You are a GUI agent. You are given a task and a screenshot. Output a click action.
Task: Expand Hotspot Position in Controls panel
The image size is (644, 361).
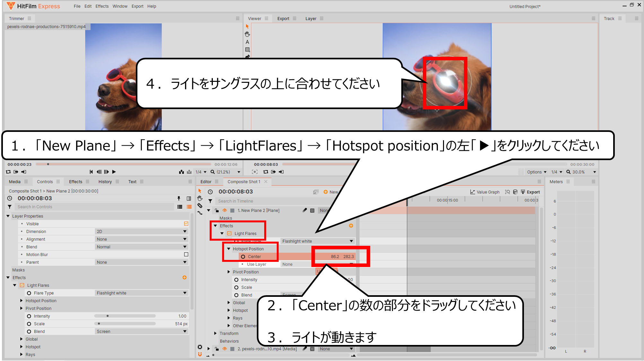(x=22, y=301)
